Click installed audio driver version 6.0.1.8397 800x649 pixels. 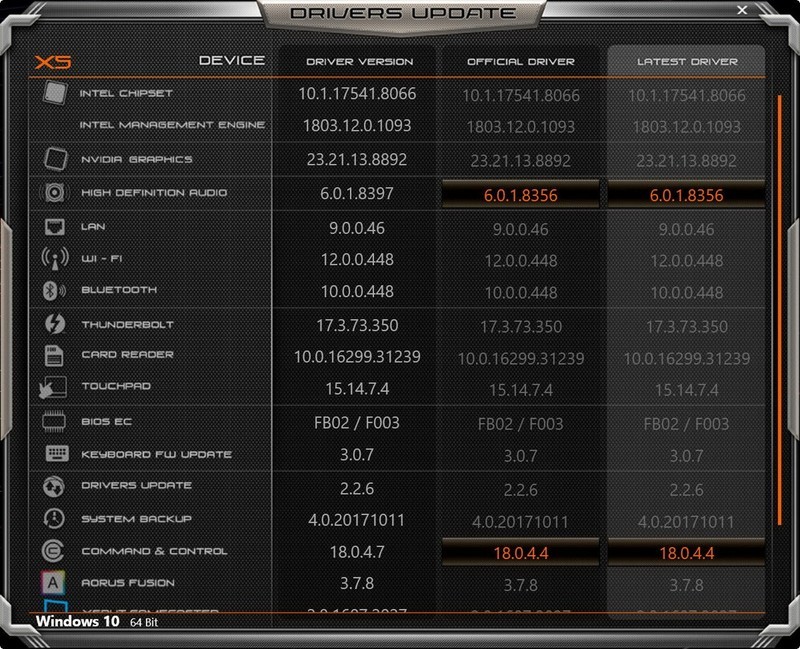click(357, 193)
